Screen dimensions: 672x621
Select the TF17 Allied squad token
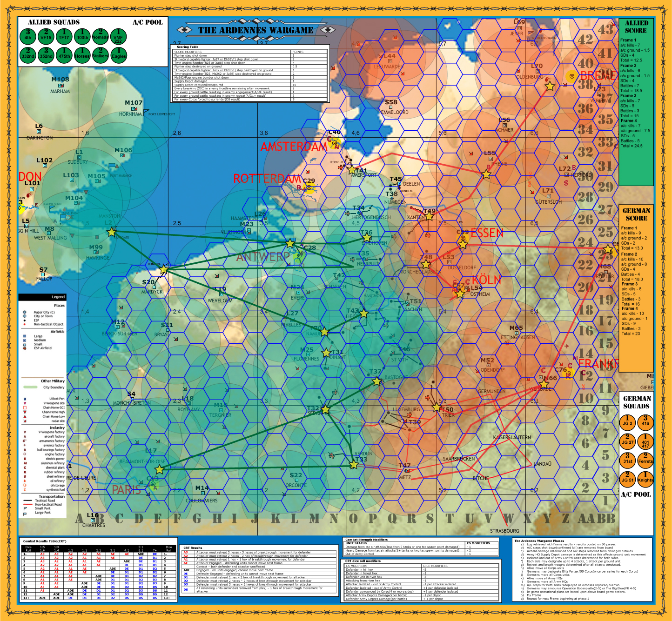click(64, 36)
